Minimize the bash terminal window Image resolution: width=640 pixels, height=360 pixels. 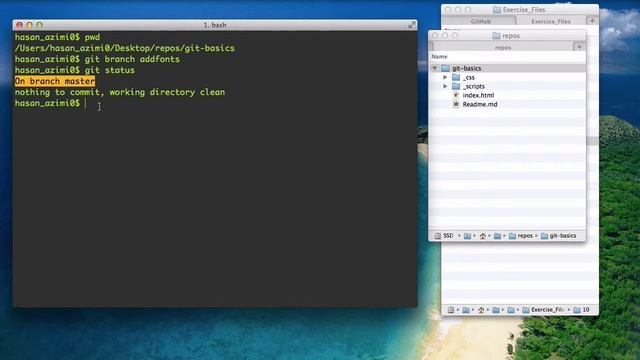tap(29, 25)
